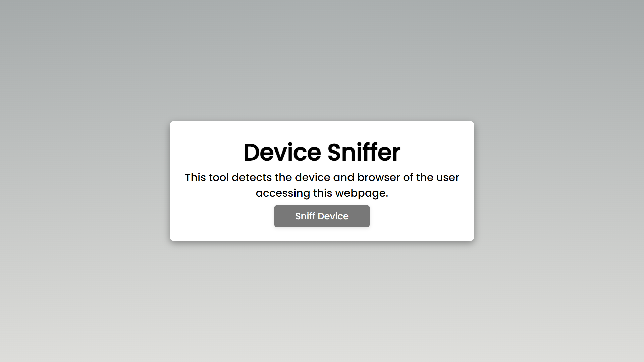This screenshot has width=644, height=362.
Task: Click the gray background above the card
Action: click(x=322, y=60)
